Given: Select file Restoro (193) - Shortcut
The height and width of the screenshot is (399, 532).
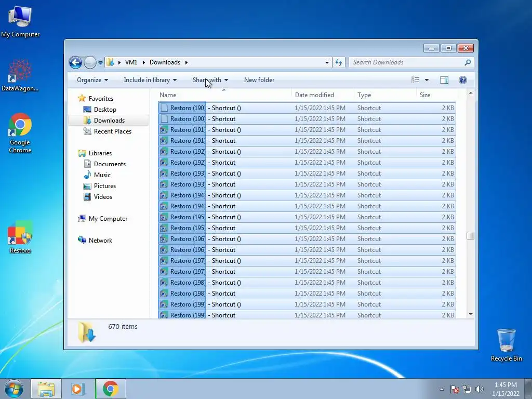Looking at the screenshot, I should 307,184.
